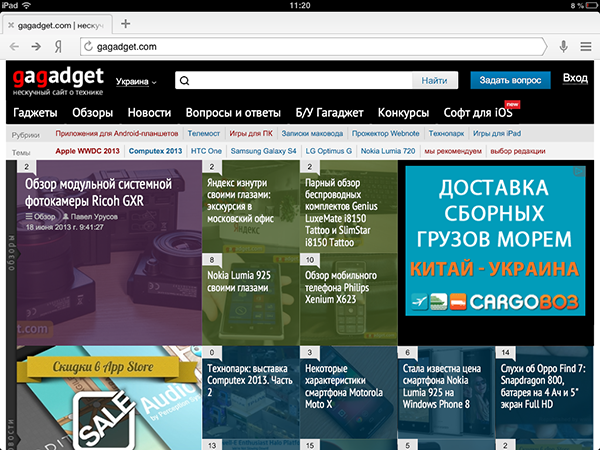The image size is (600, 450).
Task: Open the Телемост rubric link
Action: (204, 134)
